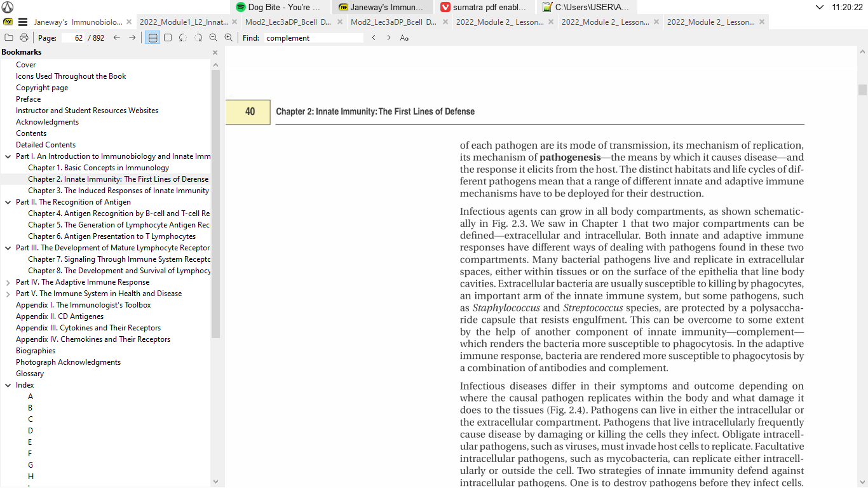This screenshot has height=488, width=868.
Task: Find the next complement match
Action: (388, 37)
